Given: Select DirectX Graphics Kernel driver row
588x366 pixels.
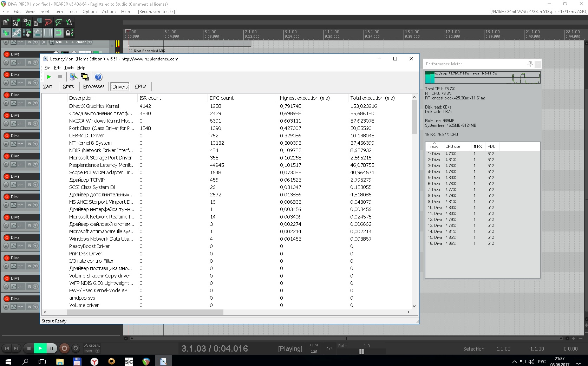Looking at the screenshot, I should [x=227, y=106].
